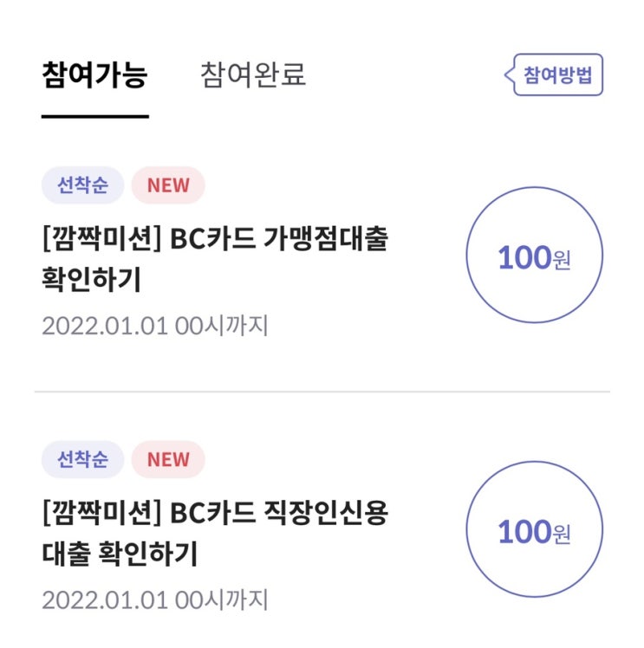Click divider line between the two missions
The height and width of the screenshot is (648, 644).
(322, 392)
